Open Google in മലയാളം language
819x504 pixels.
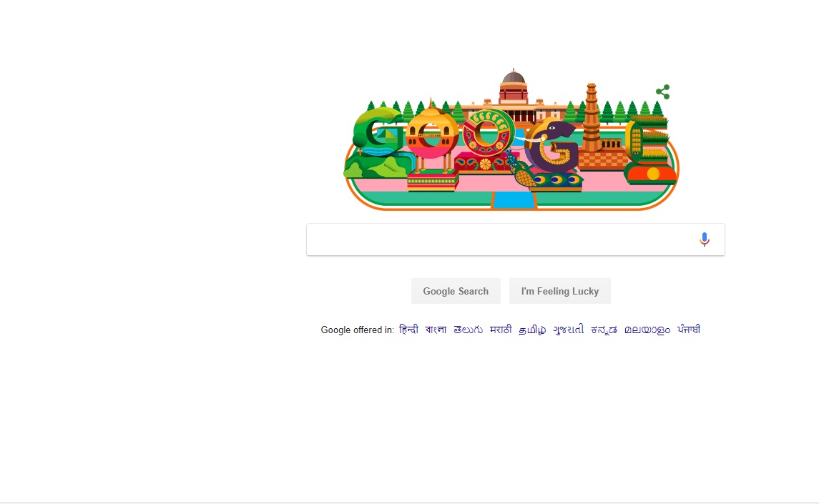point(647,330)
